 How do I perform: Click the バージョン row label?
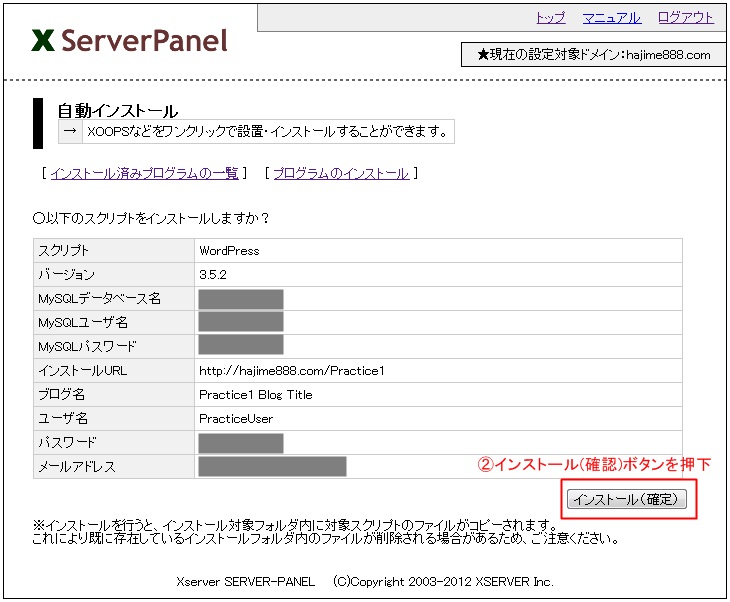pos(66,275)
